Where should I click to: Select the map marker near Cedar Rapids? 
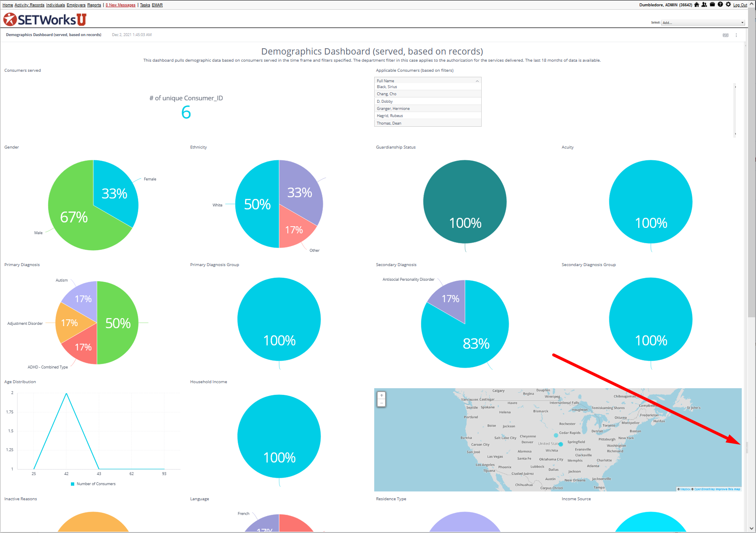[556, 435]
